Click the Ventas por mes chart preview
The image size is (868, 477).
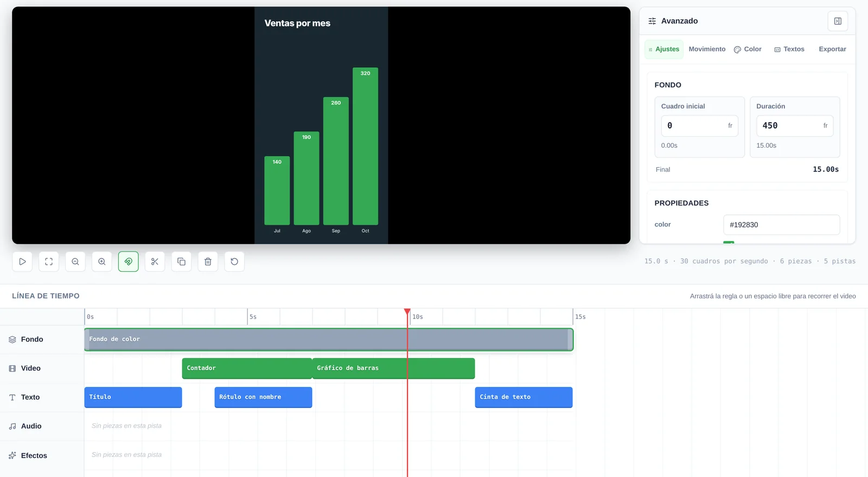[321, 125]
